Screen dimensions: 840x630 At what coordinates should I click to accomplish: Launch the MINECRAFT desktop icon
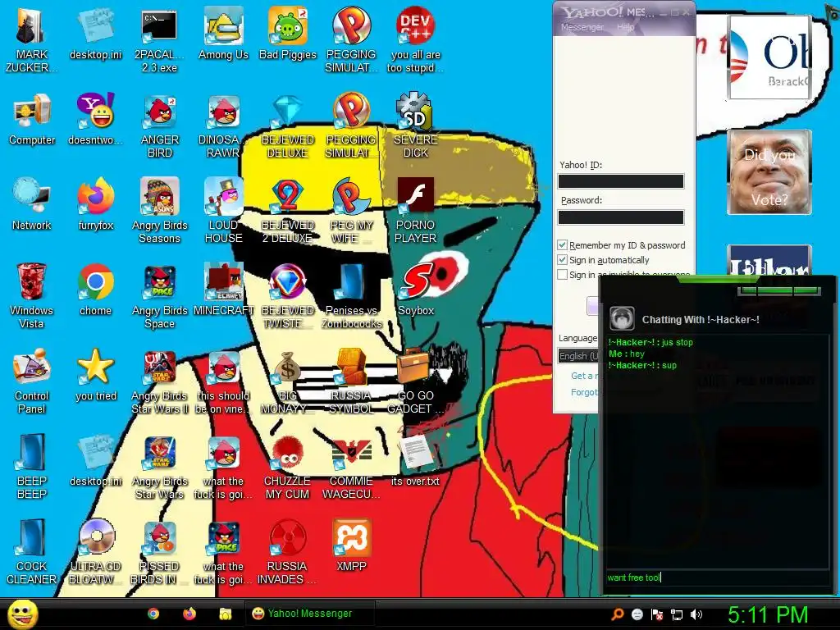pyautogui.click(x=223, y=290)
